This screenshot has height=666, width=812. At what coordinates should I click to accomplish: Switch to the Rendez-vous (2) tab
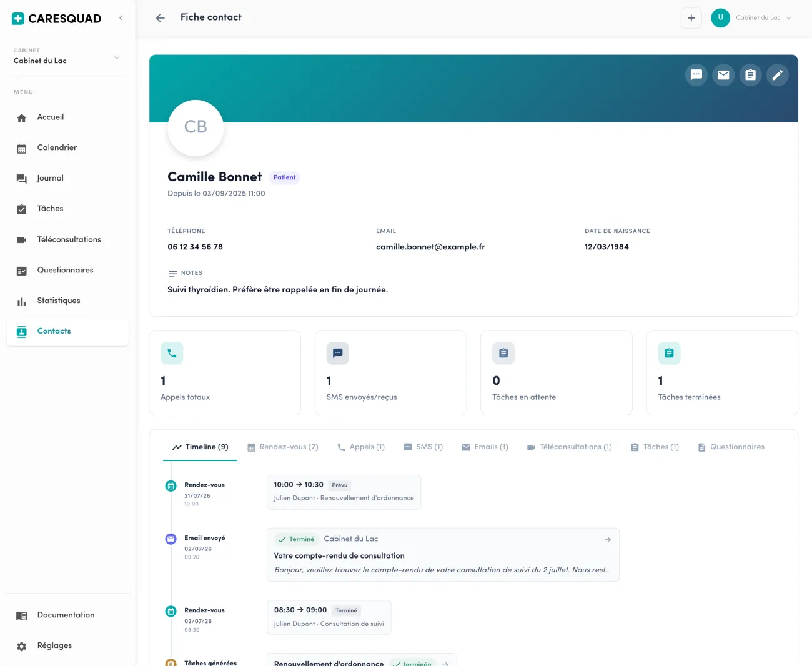pos(283,447)
